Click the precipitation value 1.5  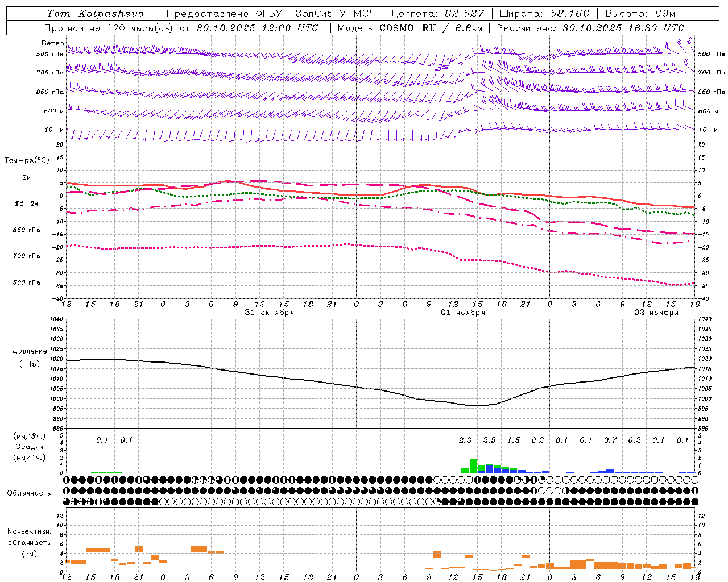pos(514,440)
